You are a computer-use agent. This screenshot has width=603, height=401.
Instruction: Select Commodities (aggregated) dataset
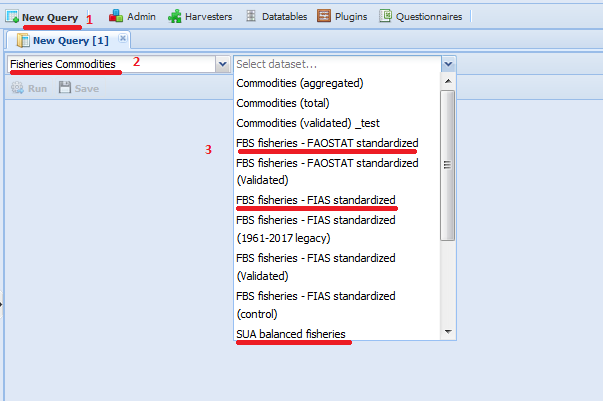click(299, 83)
